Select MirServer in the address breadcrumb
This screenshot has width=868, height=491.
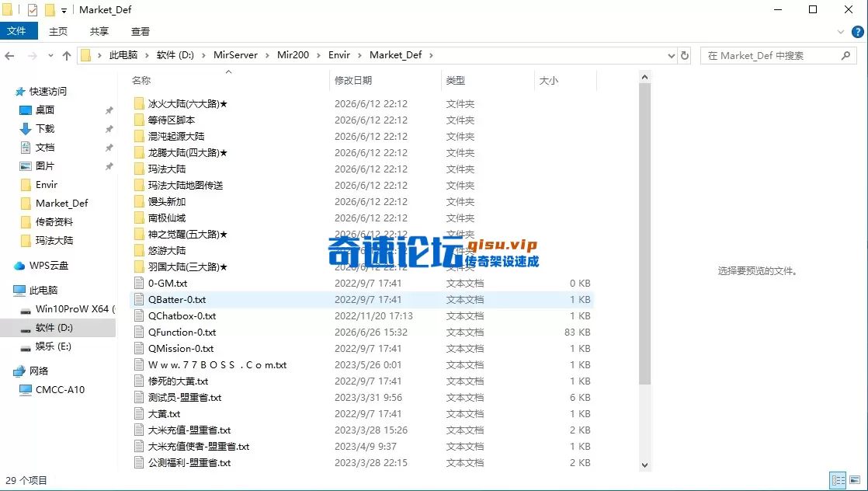[x=235, y=55]
